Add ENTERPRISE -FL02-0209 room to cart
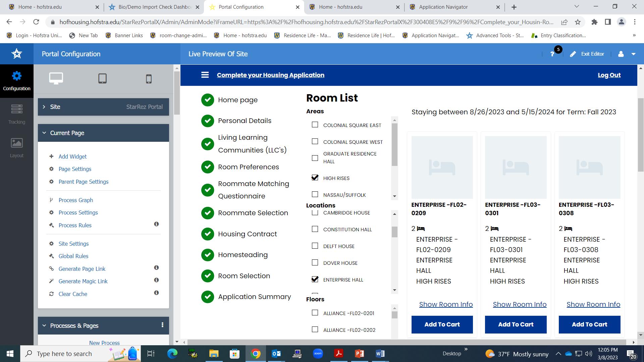Screen dimensions: 644x362 442,324
